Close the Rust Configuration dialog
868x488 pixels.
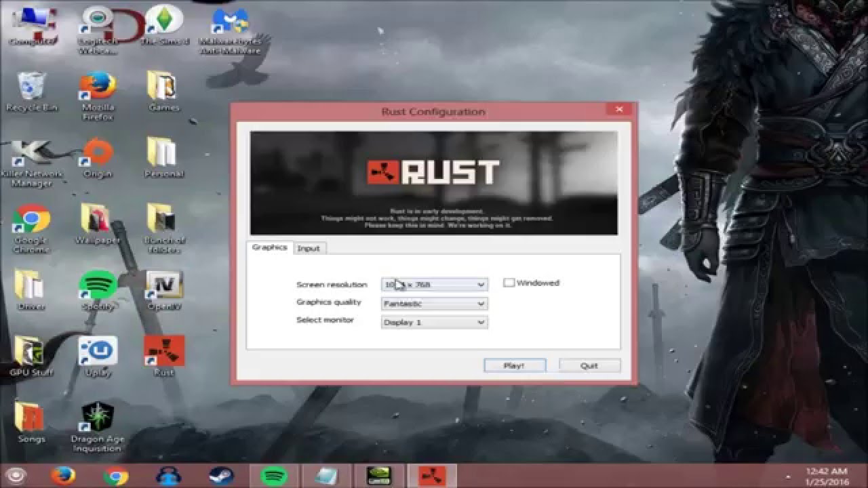[618, 110]
